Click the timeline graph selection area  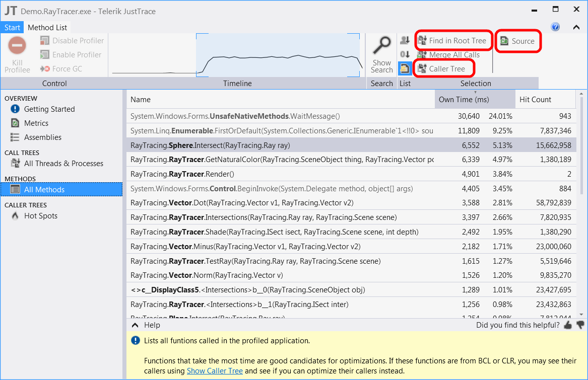click(x=278, y=55)
